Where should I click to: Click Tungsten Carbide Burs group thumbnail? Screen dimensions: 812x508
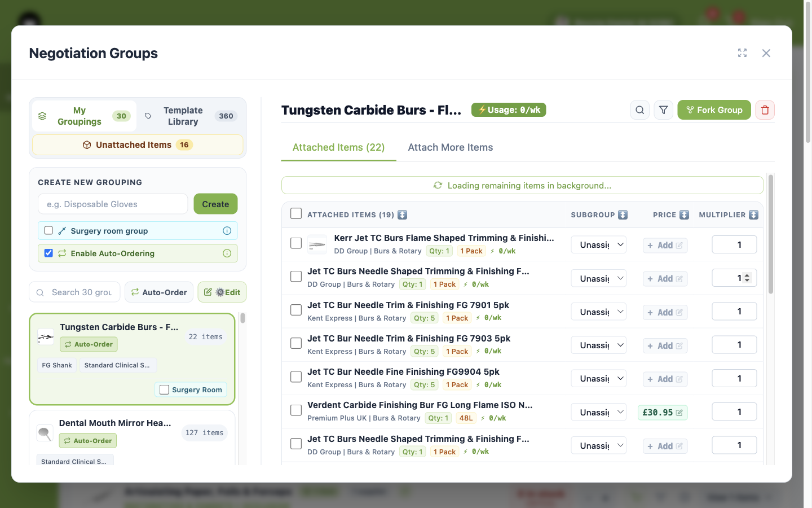click(x=46, y=337)
